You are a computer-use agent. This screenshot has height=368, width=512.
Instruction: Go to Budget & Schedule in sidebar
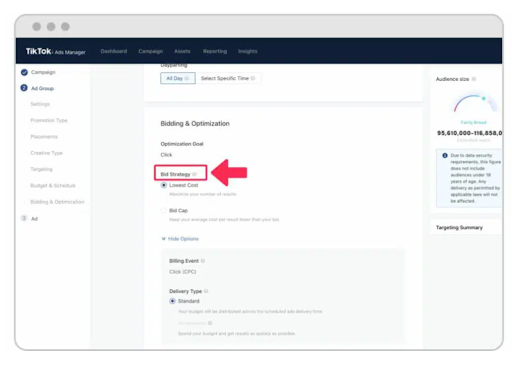point(53,186)
